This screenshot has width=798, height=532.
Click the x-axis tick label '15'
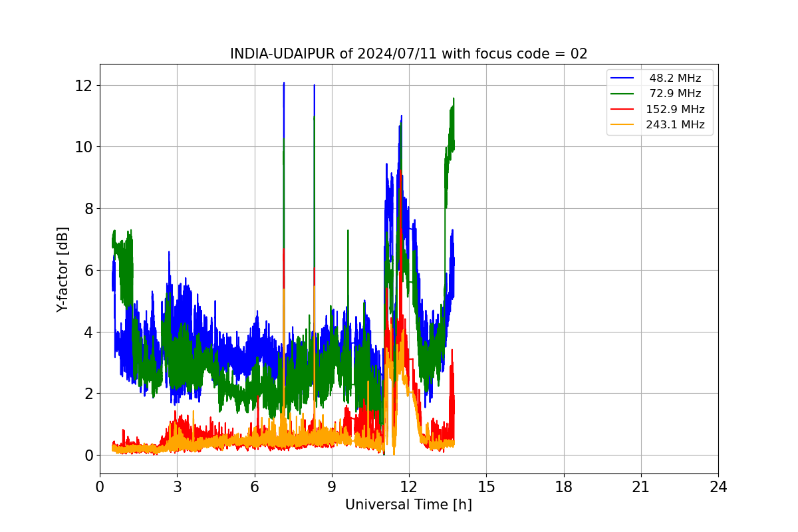click(x=486, y=487)
